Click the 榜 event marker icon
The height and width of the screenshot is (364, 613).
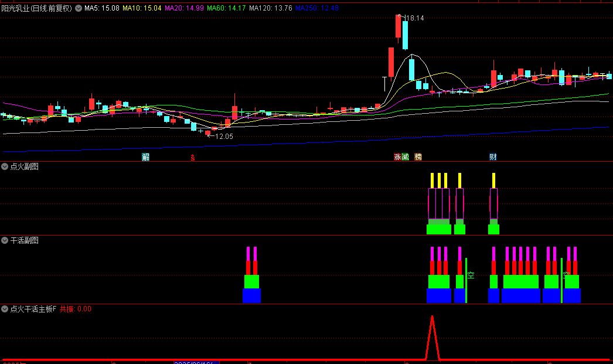tap(418, 157)
